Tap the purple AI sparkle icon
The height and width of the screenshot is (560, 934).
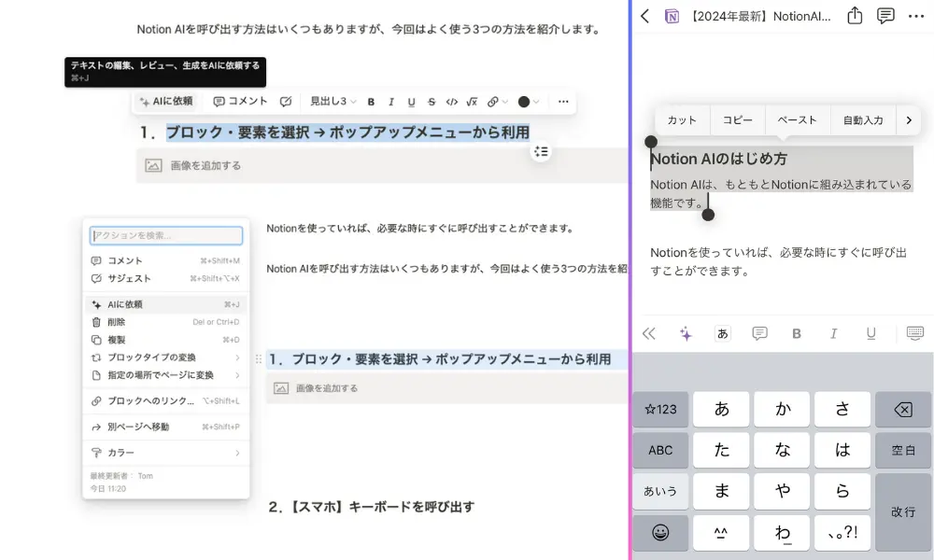click(x=686, y=334)
